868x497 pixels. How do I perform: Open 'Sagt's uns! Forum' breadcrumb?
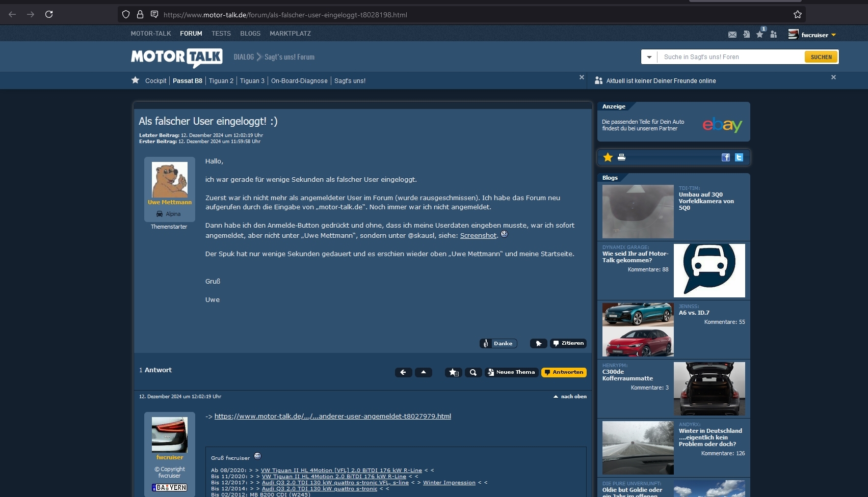290,57
